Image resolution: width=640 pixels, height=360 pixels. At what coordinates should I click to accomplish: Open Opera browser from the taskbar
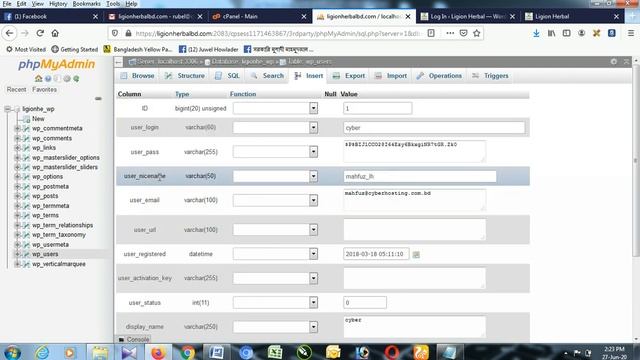[391, 353]
